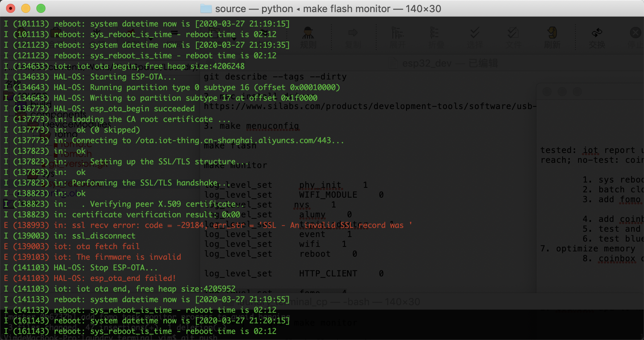Click the terminal window title text
Image resolution: width=644 pixels, height=340 pixels.
(328, 9)
